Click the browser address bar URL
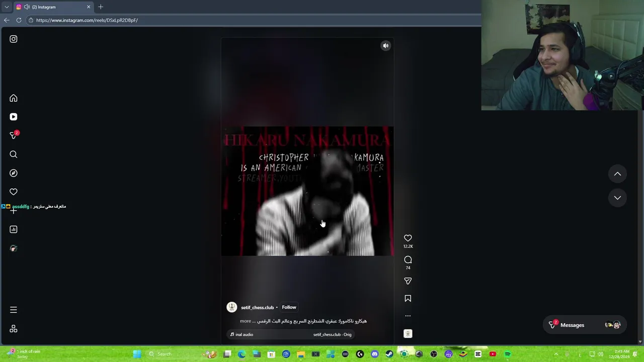 (87, 20)
